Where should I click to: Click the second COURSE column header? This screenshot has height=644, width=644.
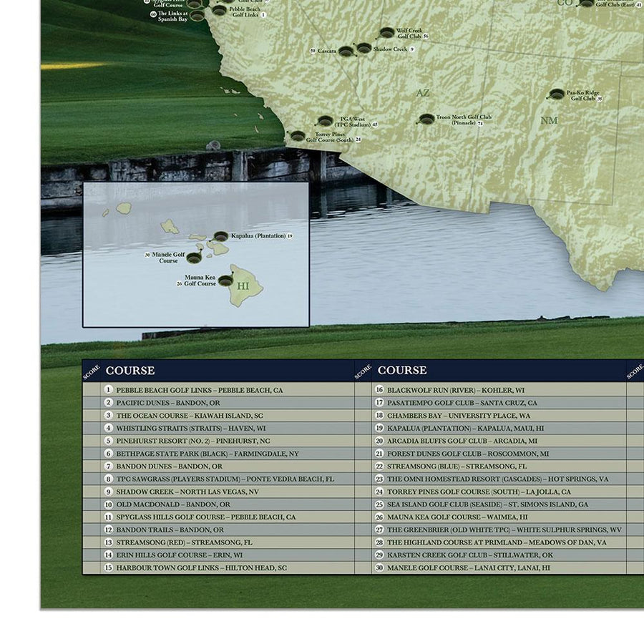[402, 371]
